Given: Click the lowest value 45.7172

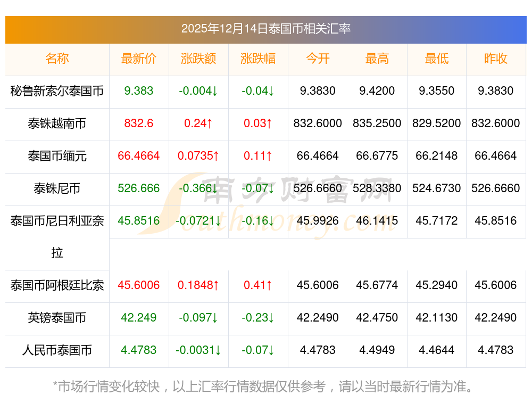Looking at the screenshot, I should coord(437,220).
